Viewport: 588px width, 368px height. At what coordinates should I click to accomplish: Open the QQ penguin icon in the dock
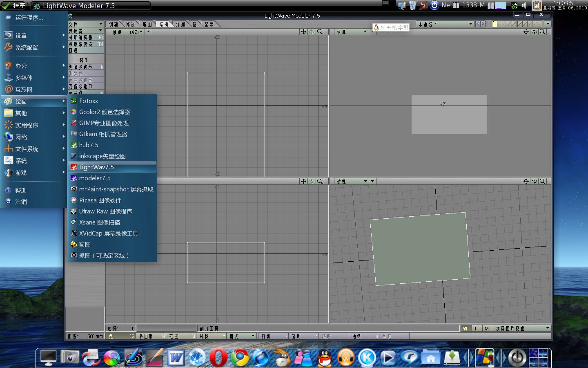coord(325,358)
